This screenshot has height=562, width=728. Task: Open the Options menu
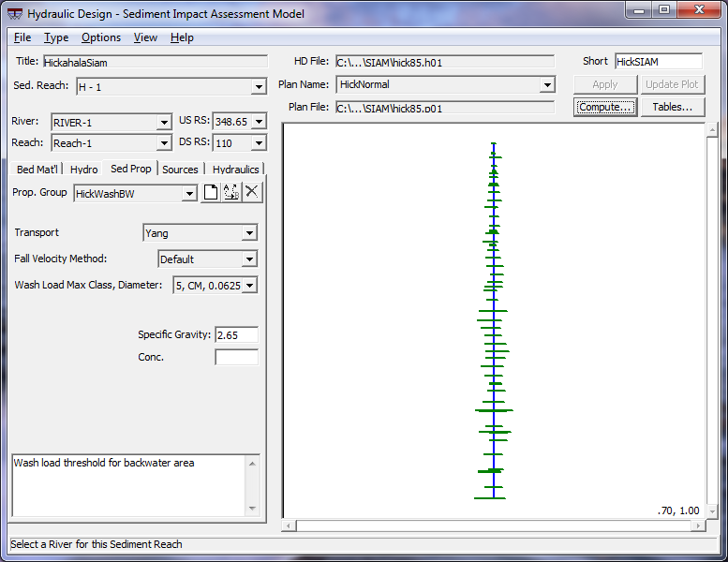tap(100, 37)
